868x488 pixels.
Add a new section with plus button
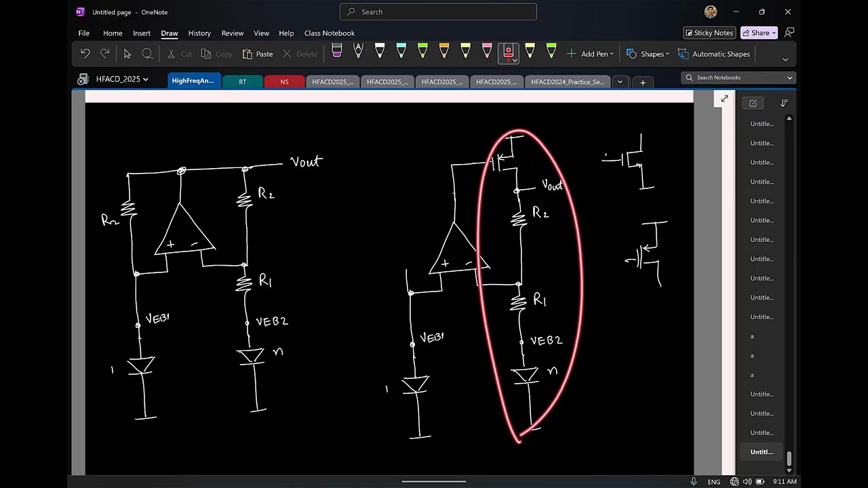642,82
